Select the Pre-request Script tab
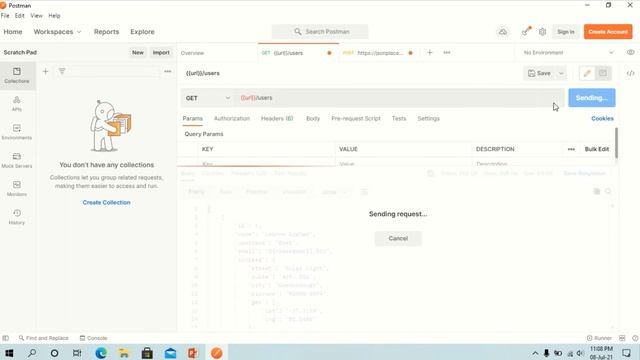 pyautogui.click(x=356, y=118)
